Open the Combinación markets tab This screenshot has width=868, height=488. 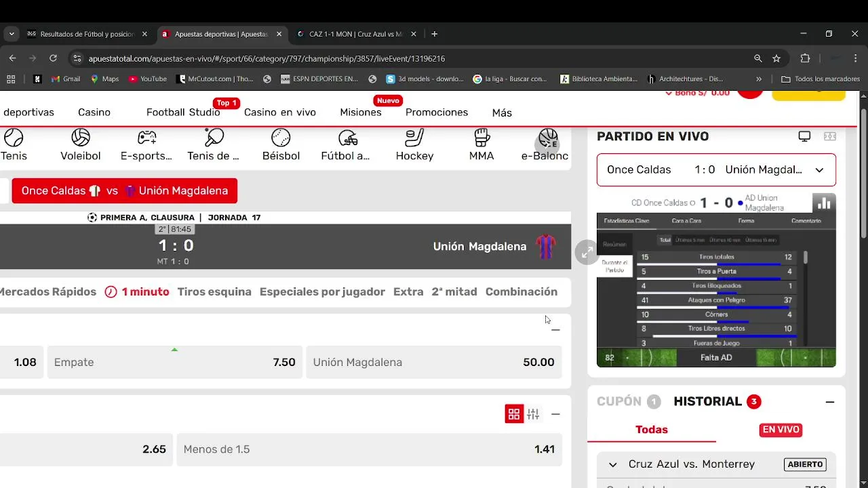click(x=521, y=292)
